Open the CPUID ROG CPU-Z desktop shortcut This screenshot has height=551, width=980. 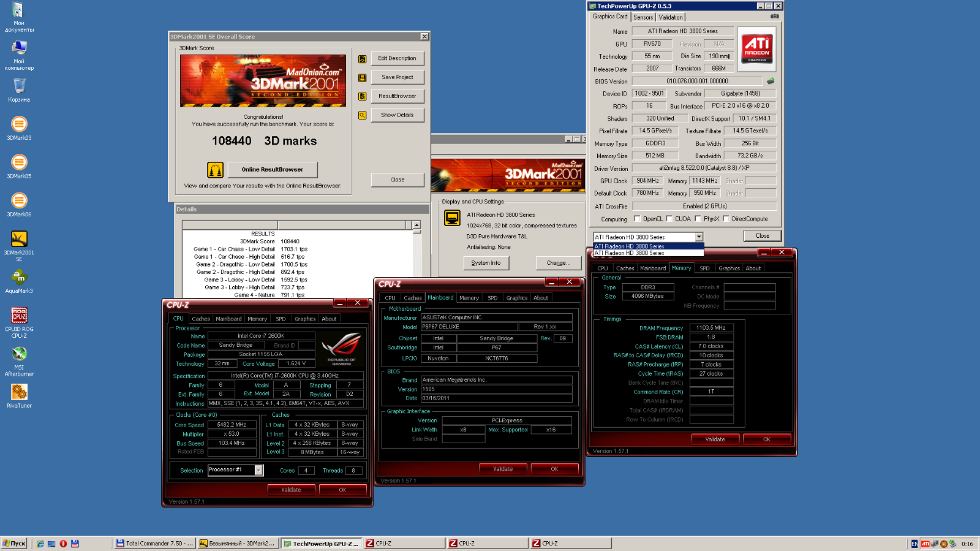click(x=19, y=322)
